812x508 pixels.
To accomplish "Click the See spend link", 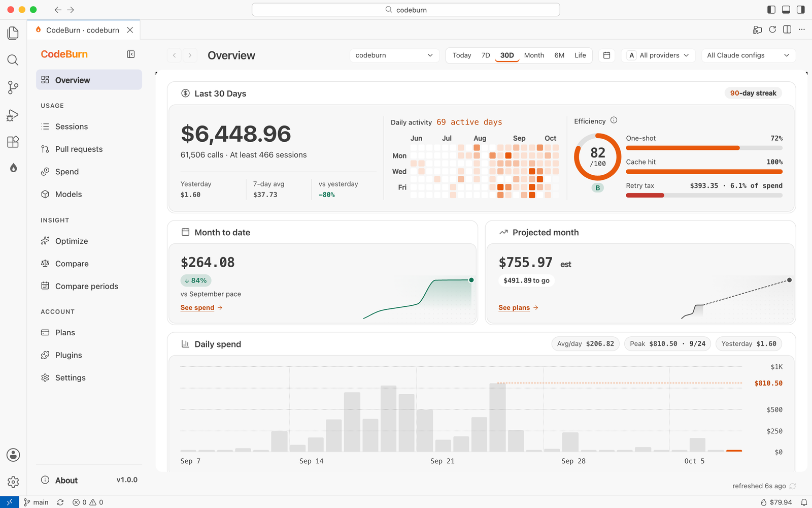I will coord(201,308).
